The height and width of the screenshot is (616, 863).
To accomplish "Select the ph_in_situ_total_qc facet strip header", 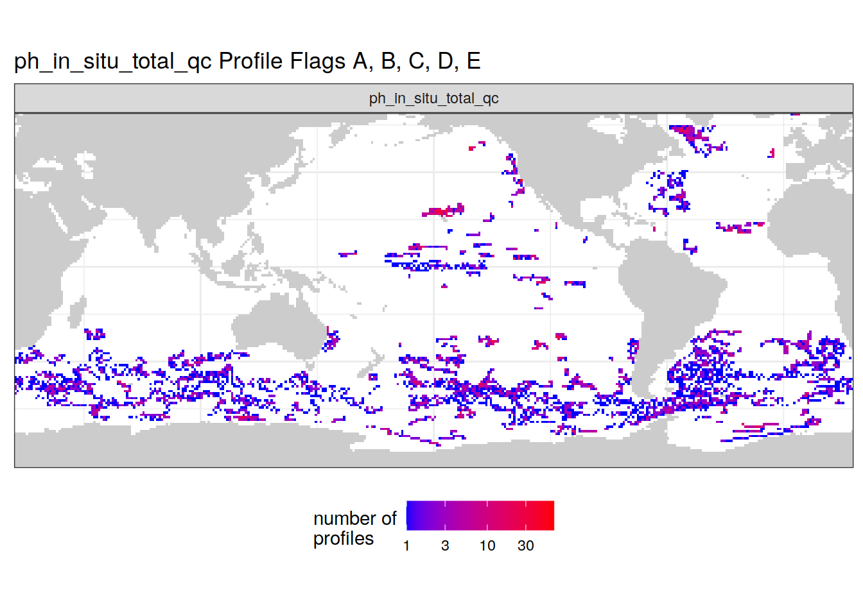I will click(x=433, y=98).
